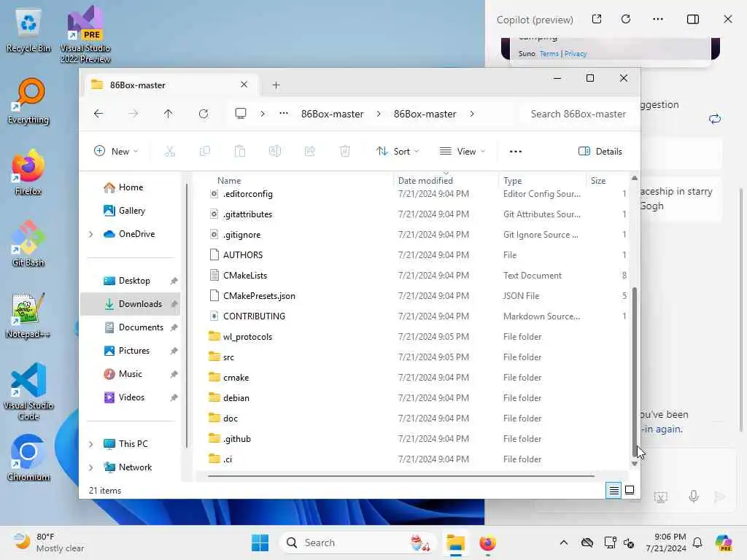Click the Privacy link in Copilot
The image size is (747, 560).
click(576, 54)
